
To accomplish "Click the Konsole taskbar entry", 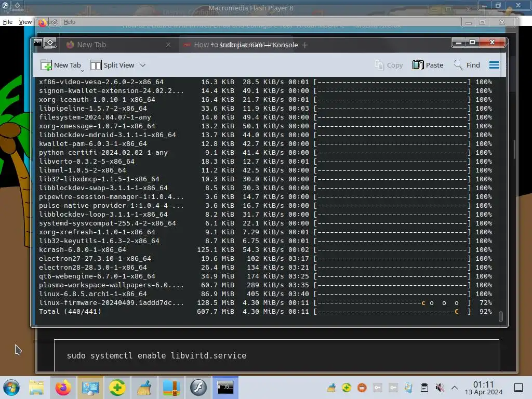I will pos(225,387).
